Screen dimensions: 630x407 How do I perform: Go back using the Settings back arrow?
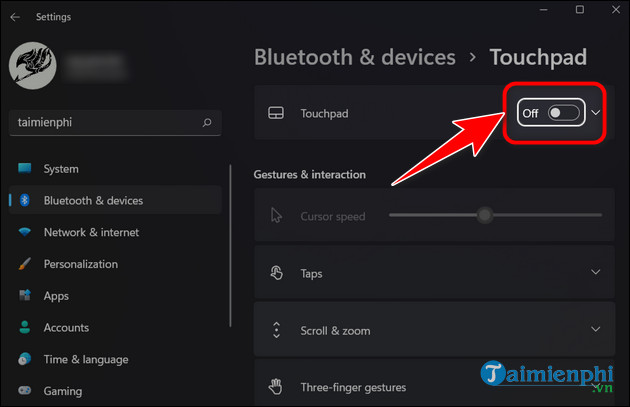tap(15, 17)
